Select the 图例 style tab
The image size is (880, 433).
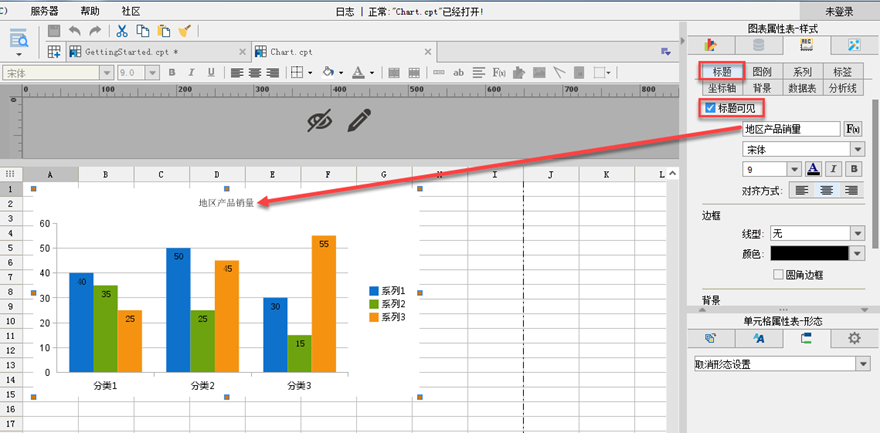pyautogui.click(x=762, y=71)
